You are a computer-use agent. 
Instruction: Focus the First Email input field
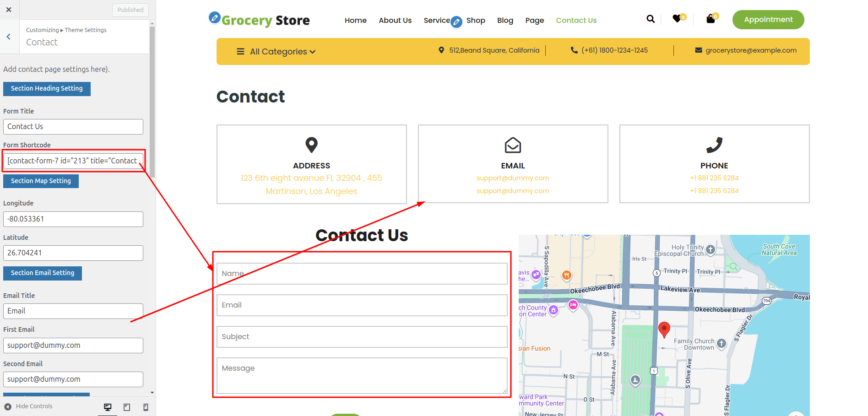[73, 346]
